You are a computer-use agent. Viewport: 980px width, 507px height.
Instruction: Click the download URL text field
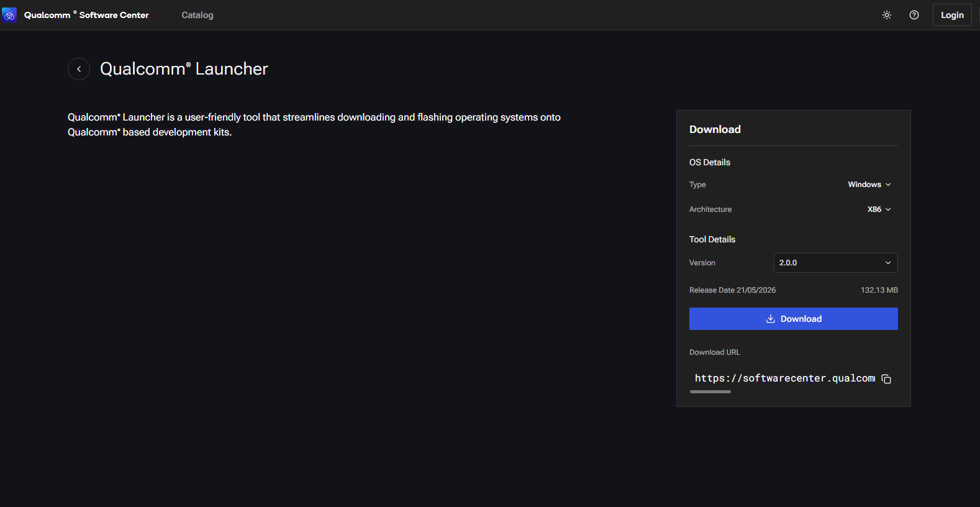(x=785, y=378)
